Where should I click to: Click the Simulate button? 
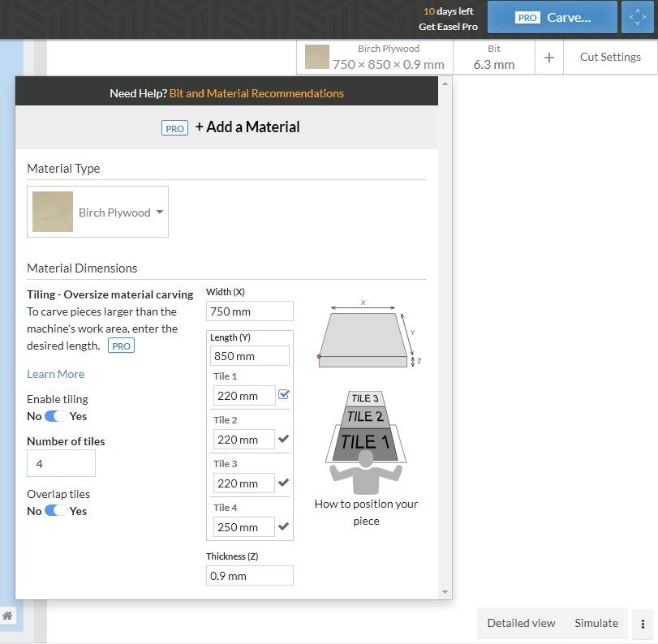[x=596, y=623]
